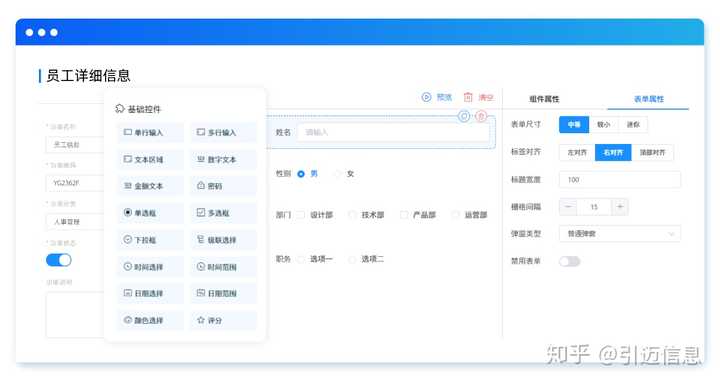
Task: Check the 技术部 department option
Action: click(x=353, y=215)
